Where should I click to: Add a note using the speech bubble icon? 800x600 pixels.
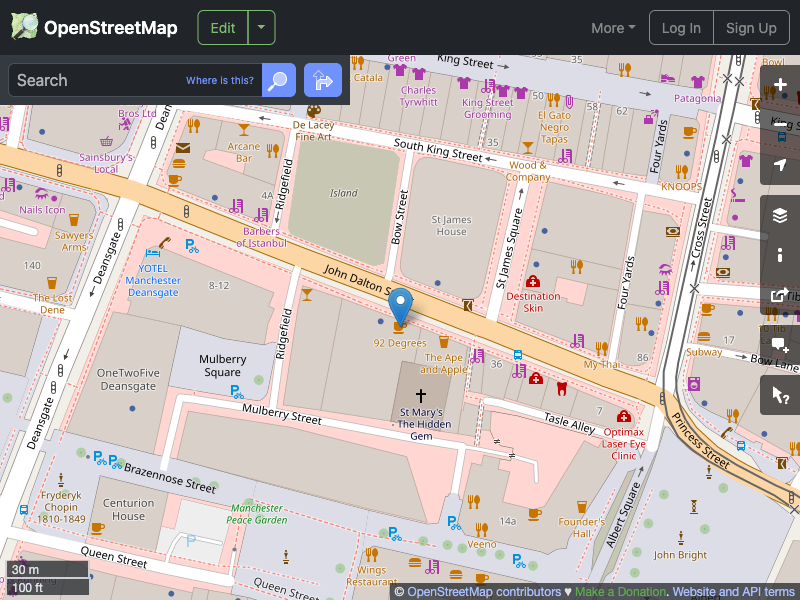[x=779, y=345]
